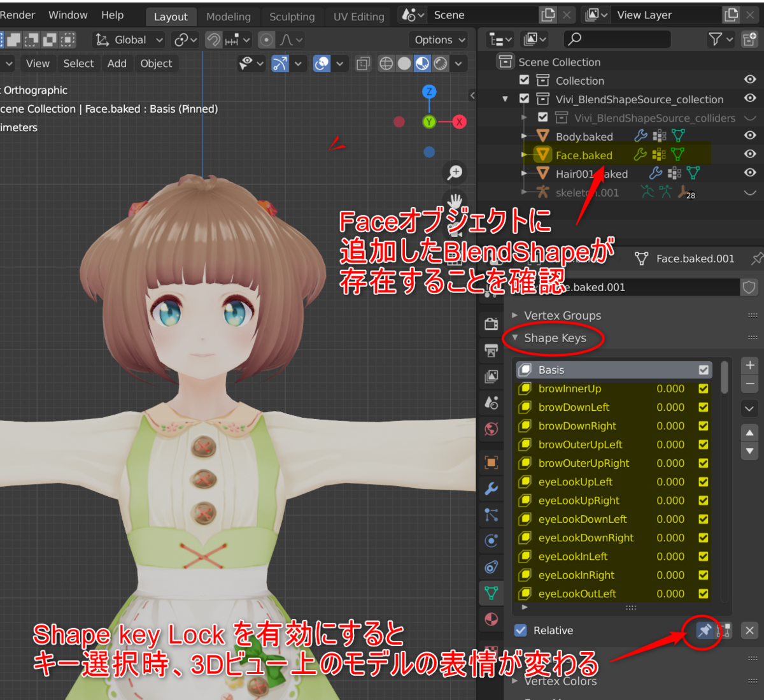Toggle show overlays button
Image resolution: width=764 pixels, height=700 pixels.
pos(322,64)
